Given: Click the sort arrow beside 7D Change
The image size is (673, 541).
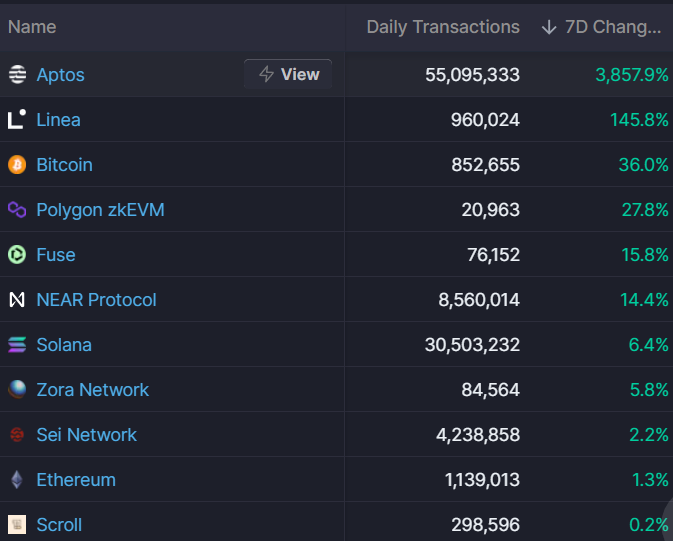Looking at the screenshot, I should point(549,27).
